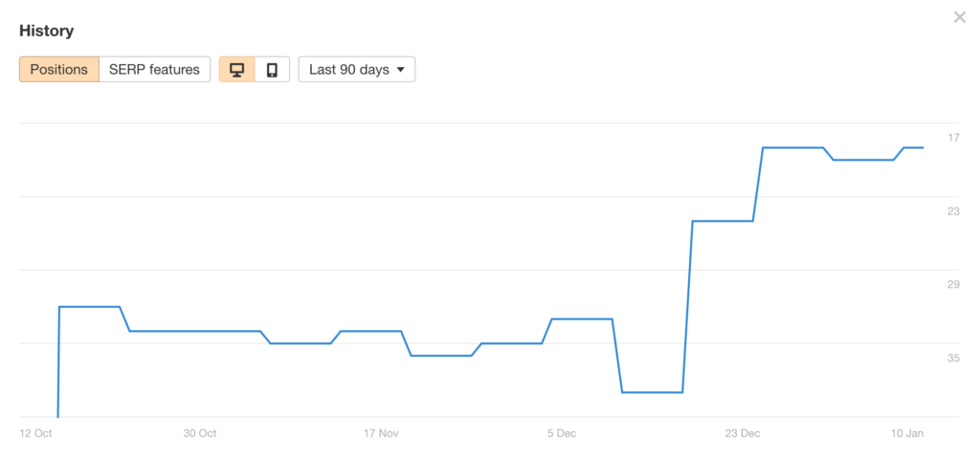
Task: Select the desktop monitor icon
Action: (x=237, y=70)
